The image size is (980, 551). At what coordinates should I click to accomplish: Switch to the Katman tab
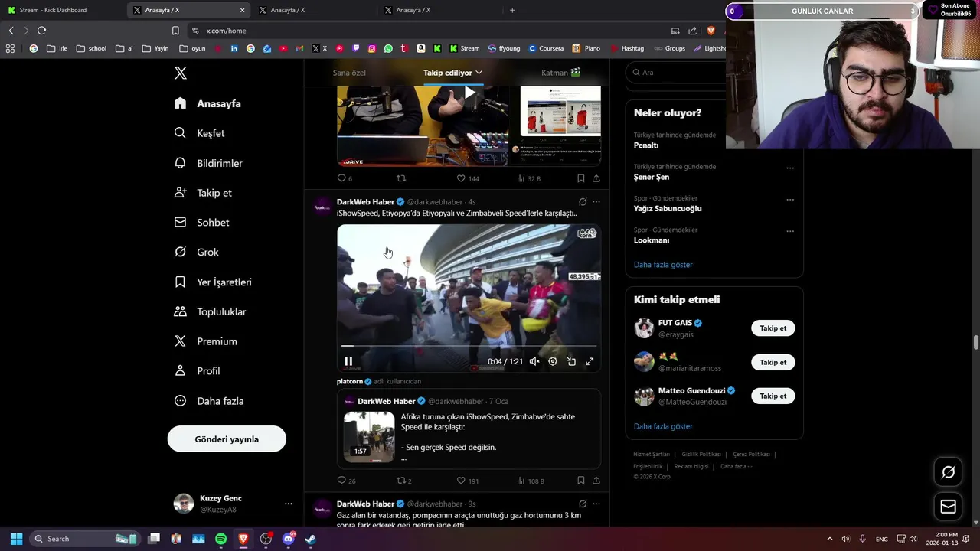click(x=560, y=73)
